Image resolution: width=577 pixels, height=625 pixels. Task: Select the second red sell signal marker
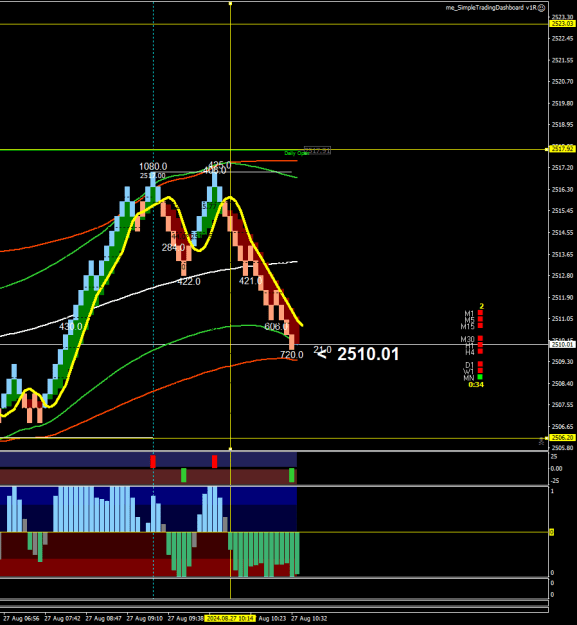tap(214, 462)
